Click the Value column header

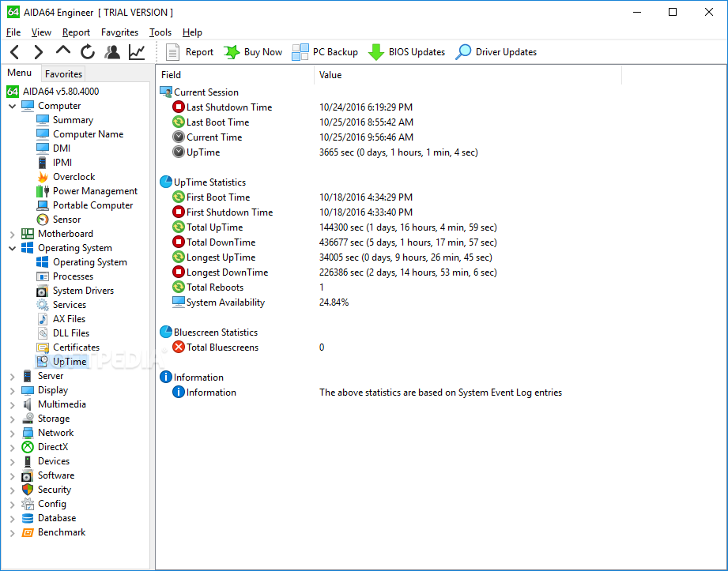[468, 75]
